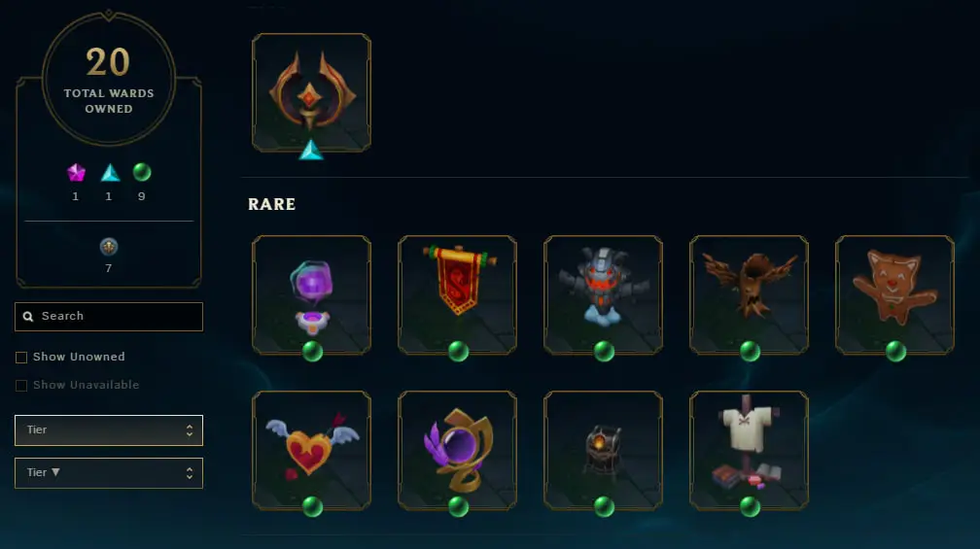Choose the red banner ward skin
The width and height of the screenshot is (980, 549).
pos(458,294)
